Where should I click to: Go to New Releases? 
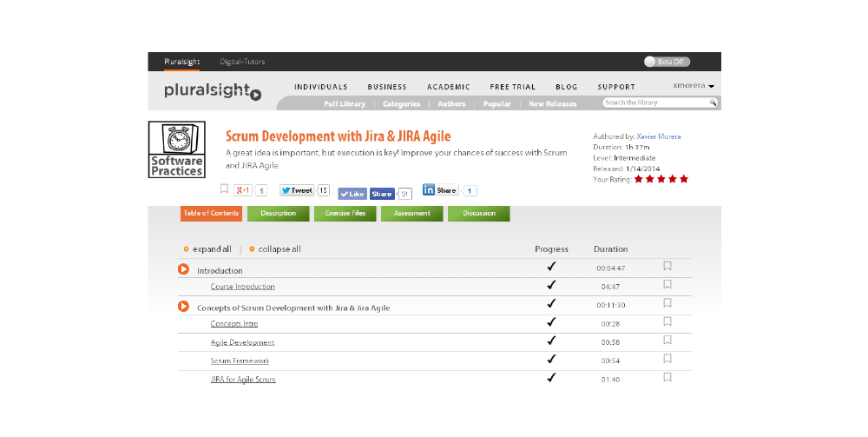click(x=552, y=103)
